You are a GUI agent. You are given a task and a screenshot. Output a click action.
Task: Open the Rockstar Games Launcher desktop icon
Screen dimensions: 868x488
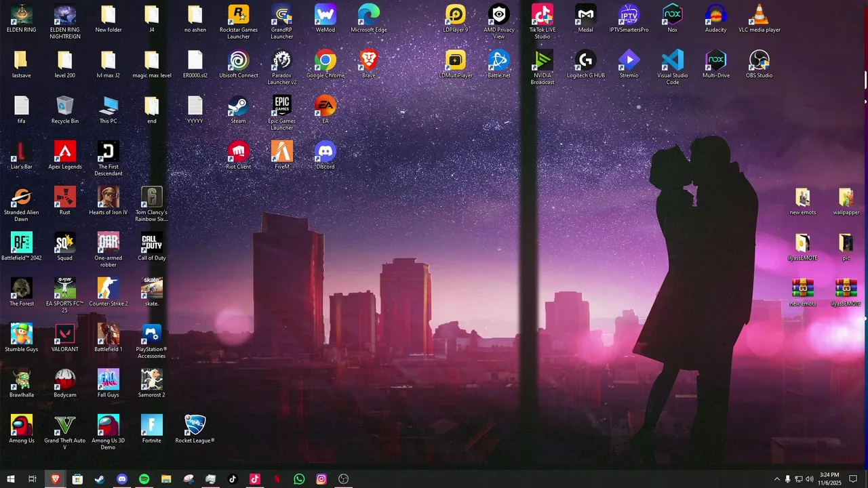[239, 21]
